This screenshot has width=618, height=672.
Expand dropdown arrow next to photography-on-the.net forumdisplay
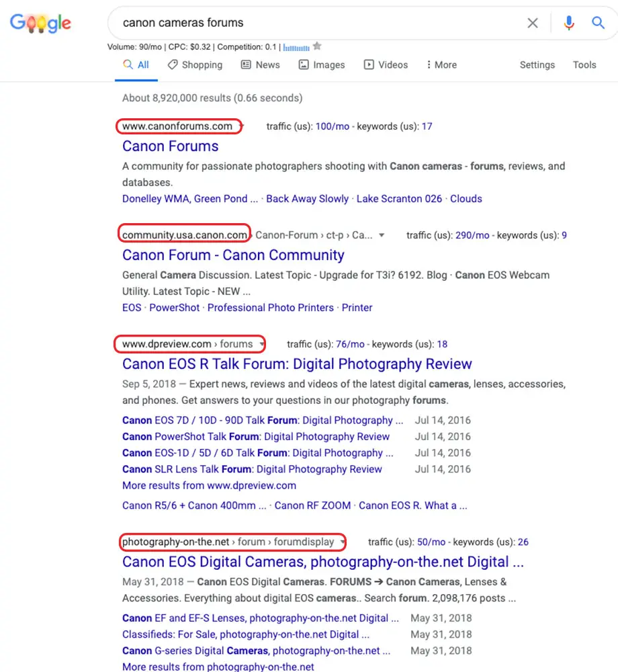click(x=342, y=542)
